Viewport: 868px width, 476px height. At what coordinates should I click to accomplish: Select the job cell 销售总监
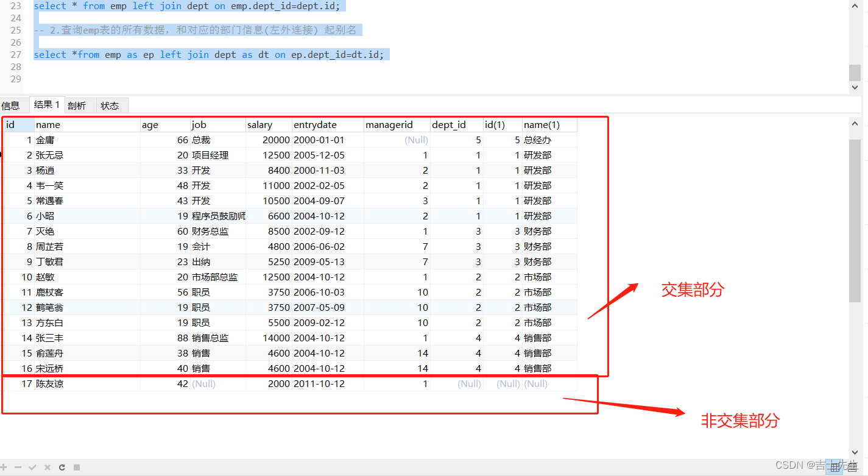click(218, 338)
